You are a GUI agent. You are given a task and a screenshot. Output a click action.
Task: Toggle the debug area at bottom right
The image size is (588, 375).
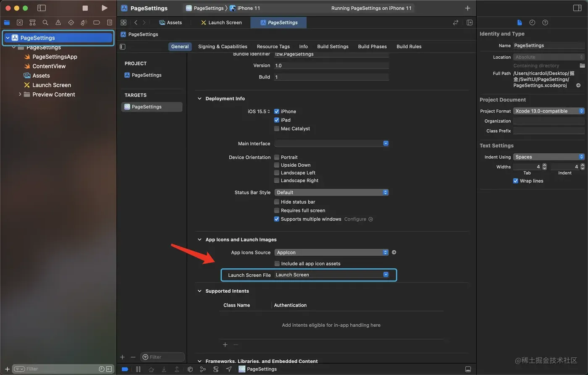[468, 369]
